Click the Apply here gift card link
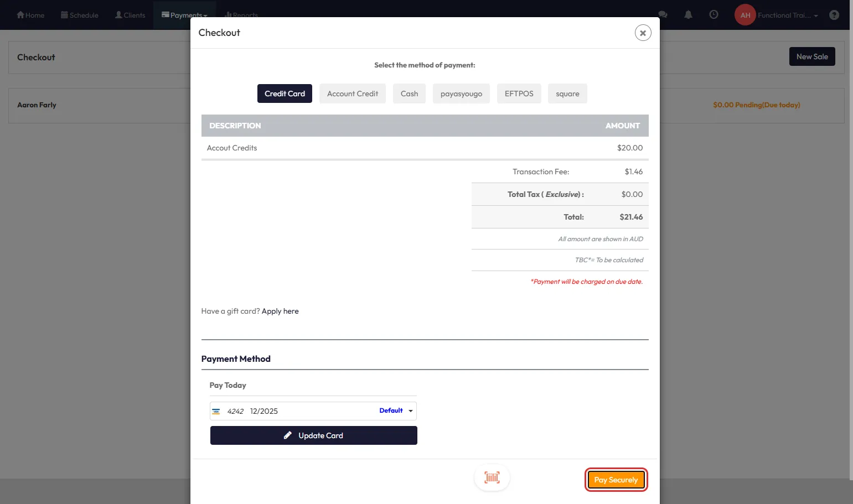The image size is (853, 504). pyautogui.click(x=280, y=311)
